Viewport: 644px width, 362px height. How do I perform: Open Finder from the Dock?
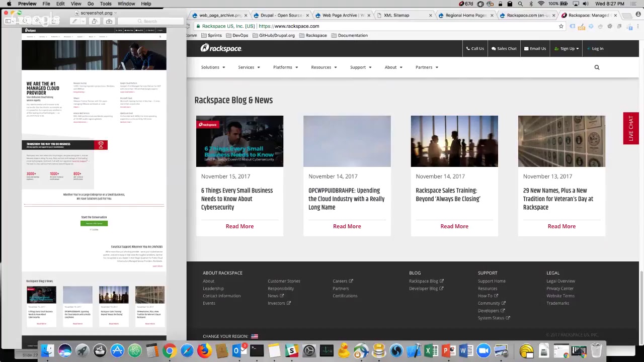pos(47,350)
